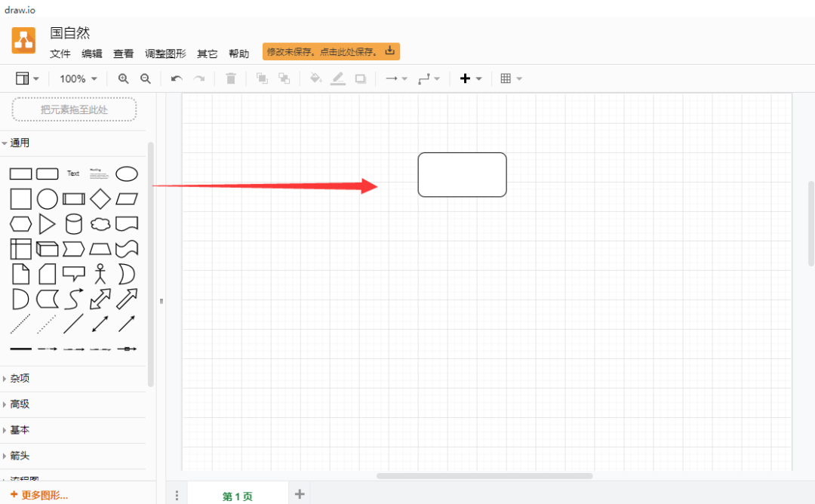Select the callout speech bubble shape
This screenshot has width=815, height=504.
[x=74, y=274]
